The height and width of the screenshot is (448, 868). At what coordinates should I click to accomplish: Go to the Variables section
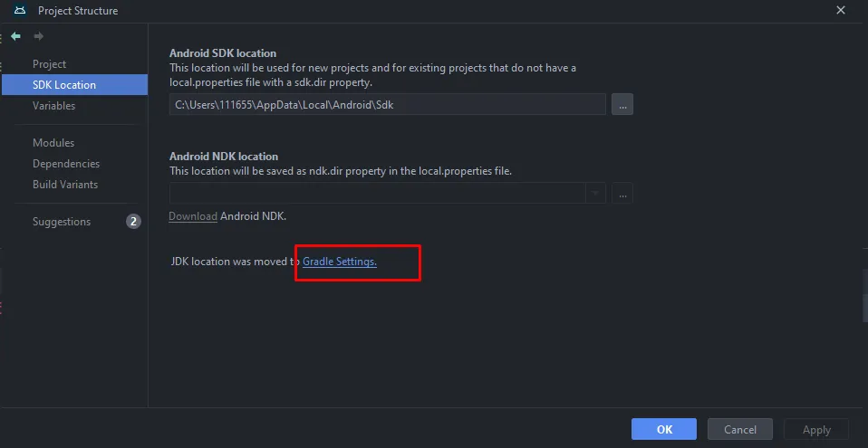pyautogui.click(x=53, y=106)
